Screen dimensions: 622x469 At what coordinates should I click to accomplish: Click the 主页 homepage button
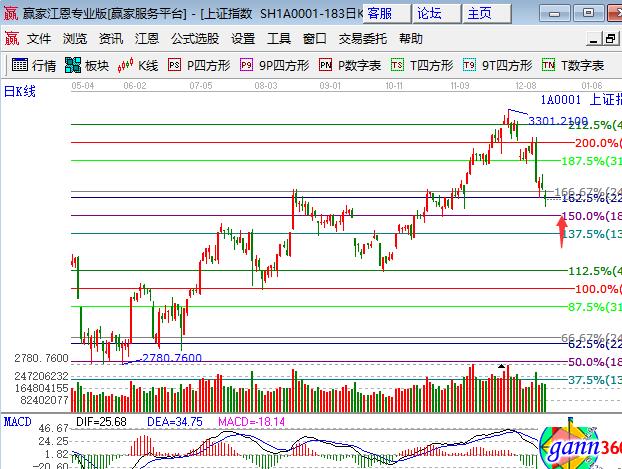479,13
